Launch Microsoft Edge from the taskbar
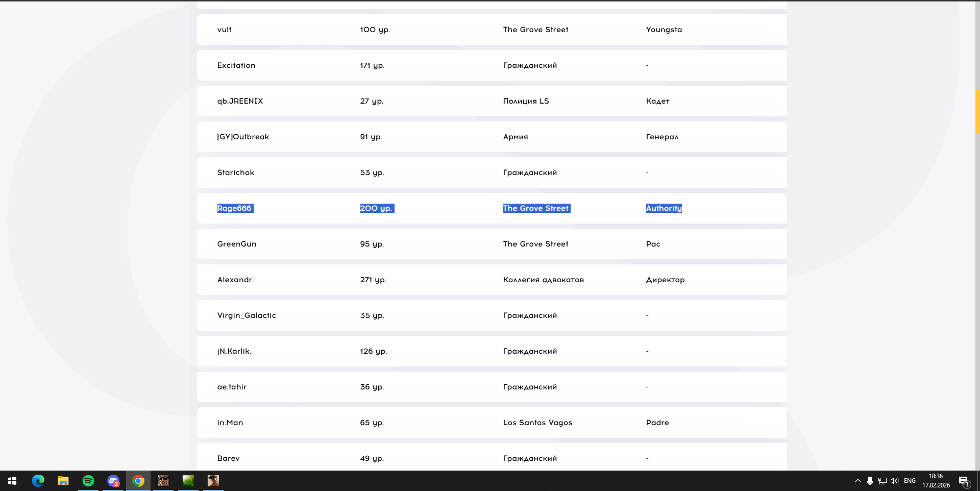 (x=38, y=481)
